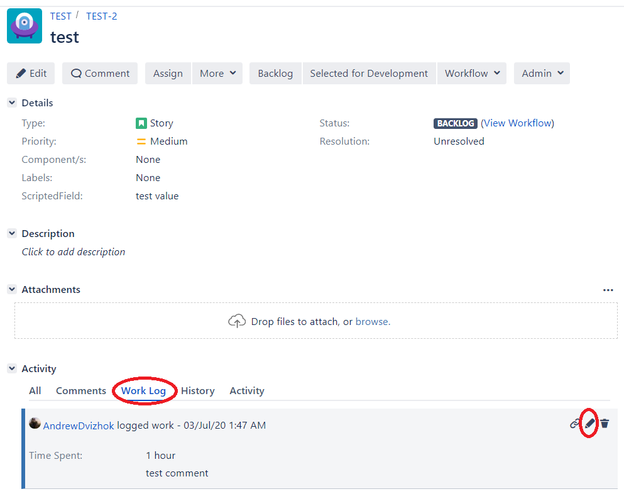Click the Assign button
The width and height of the screenshot is (624, 491).
pos(168,73)
